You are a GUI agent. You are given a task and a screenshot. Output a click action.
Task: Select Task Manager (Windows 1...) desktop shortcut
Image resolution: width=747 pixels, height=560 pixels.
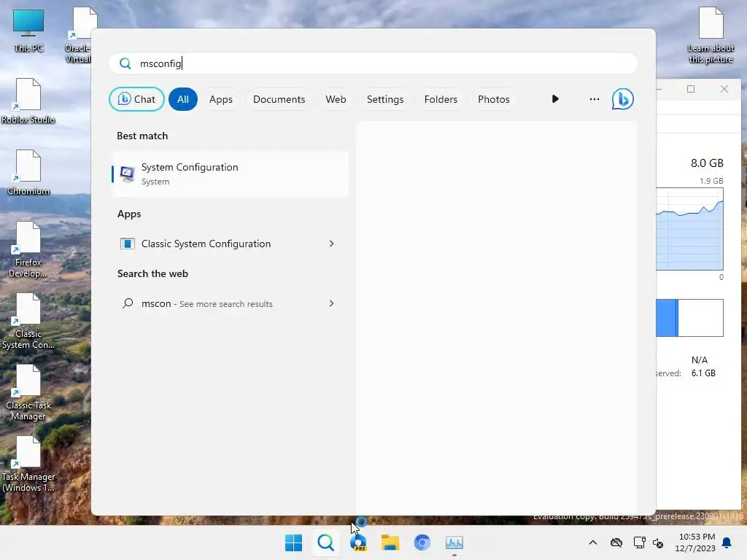point(28,464)
